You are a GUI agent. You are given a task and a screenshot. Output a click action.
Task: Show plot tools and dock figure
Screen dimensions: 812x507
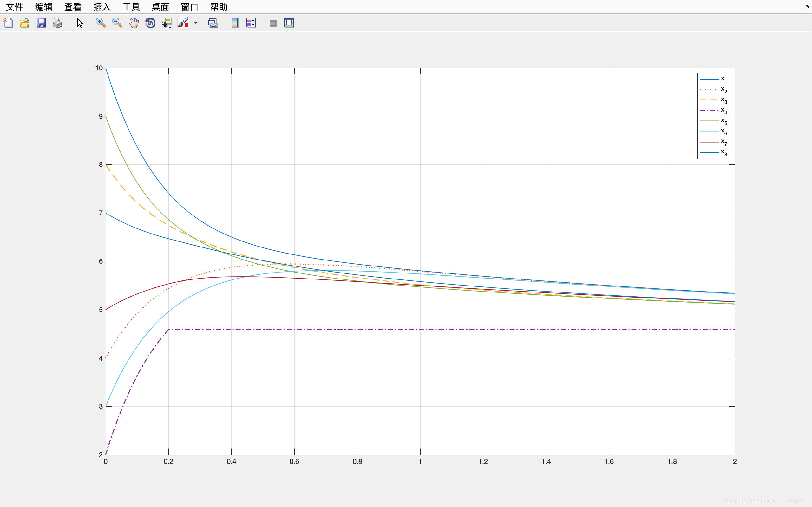pos(289,23)
